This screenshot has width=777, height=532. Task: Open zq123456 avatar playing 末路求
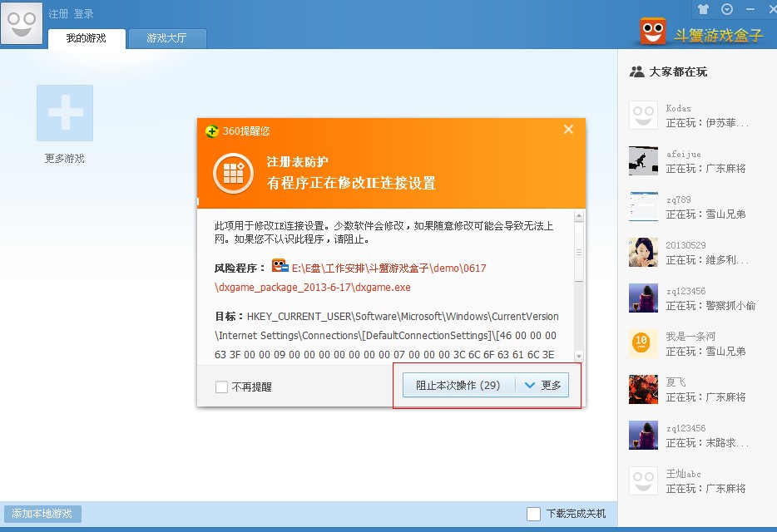[643, 435]
